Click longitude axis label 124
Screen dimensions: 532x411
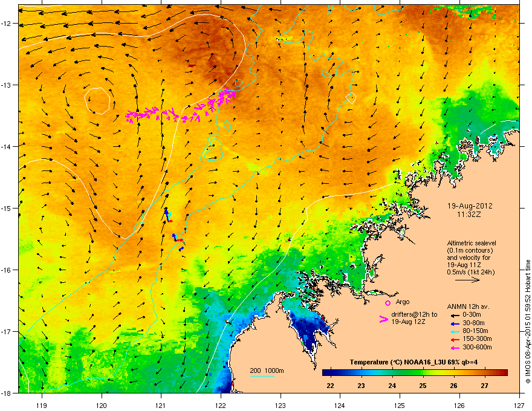point(340,405)
